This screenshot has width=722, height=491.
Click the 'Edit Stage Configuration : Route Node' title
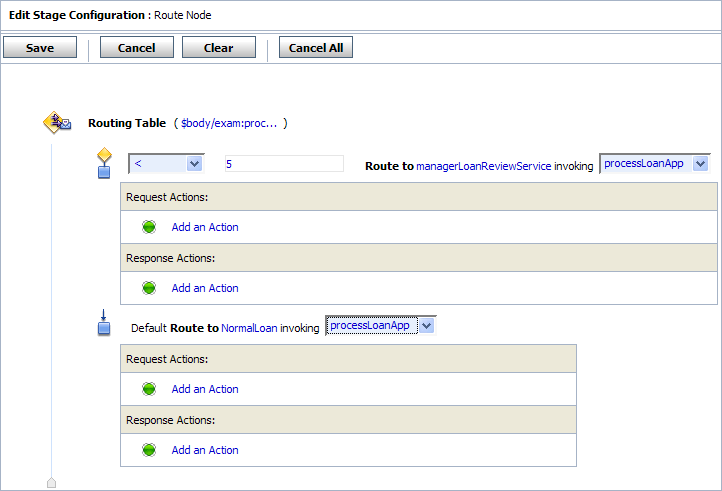click(110, 15)
